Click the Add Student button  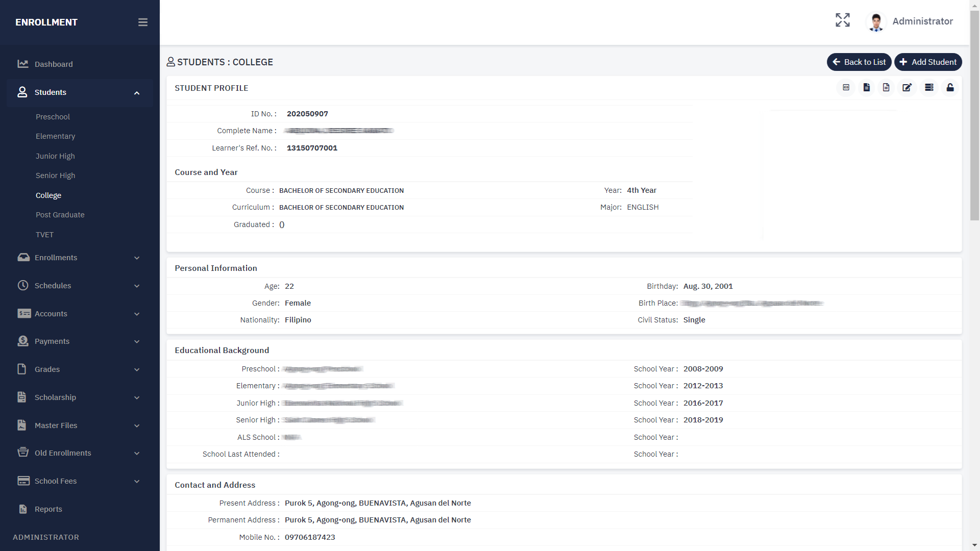click(x=928, y=62)
